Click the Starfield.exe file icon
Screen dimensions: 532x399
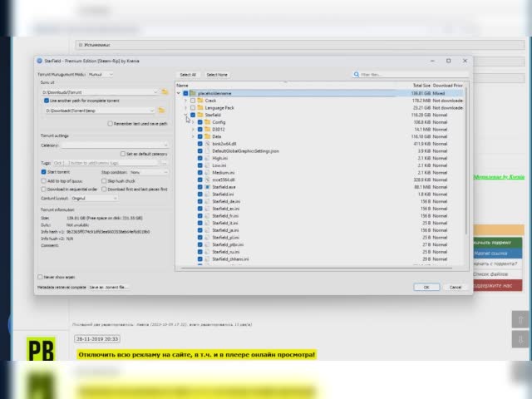207,187
